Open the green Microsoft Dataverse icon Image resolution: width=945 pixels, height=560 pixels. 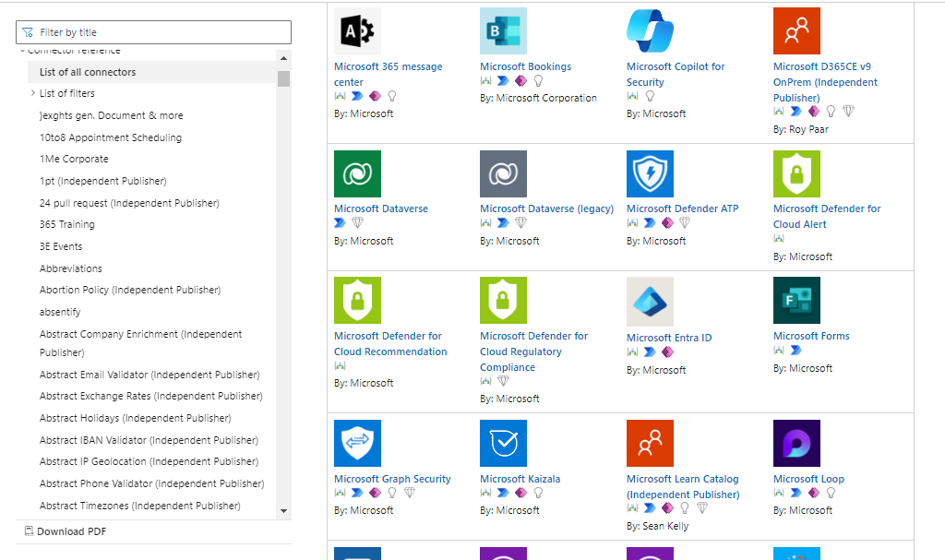[x=357, y=173]
